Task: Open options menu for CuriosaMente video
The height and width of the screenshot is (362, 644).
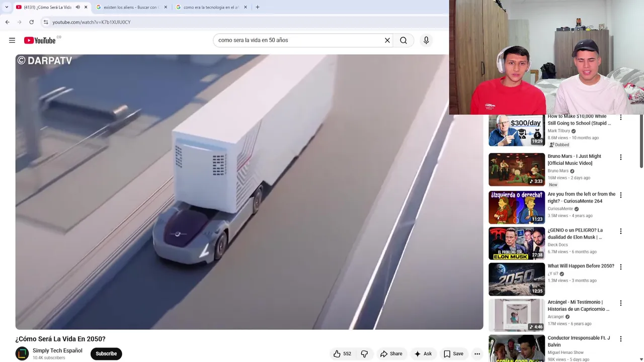Action: click(620, 195)
